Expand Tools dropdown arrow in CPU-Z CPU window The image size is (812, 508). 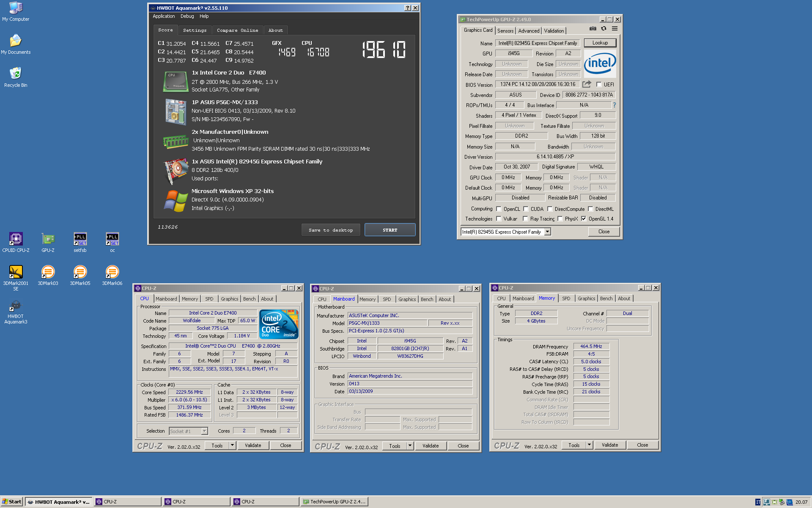coord(232,445)
